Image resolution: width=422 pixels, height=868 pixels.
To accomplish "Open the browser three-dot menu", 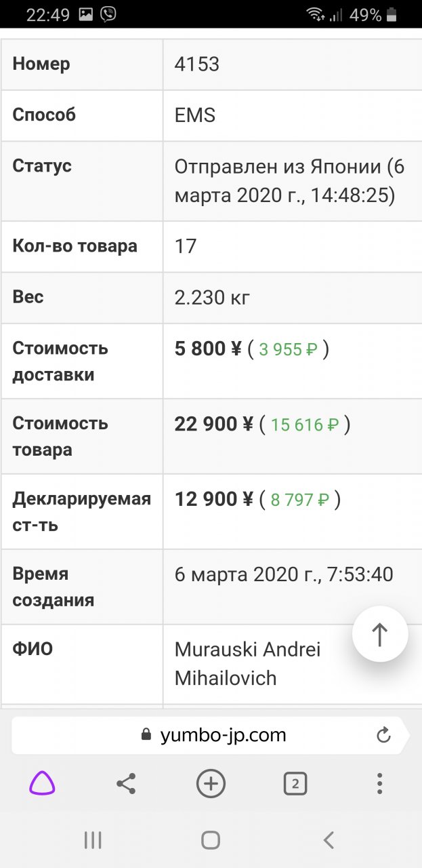I will (x=379, y=784).
